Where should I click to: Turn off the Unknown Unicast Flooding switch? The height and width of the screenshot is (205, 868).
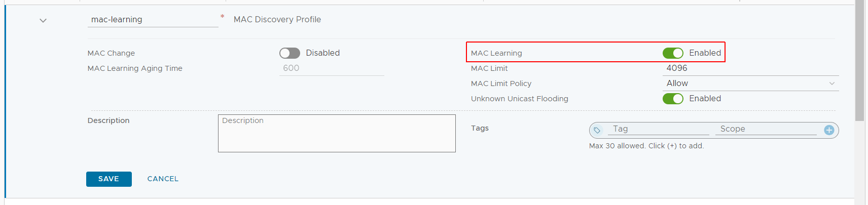click(x=673, y=99)
